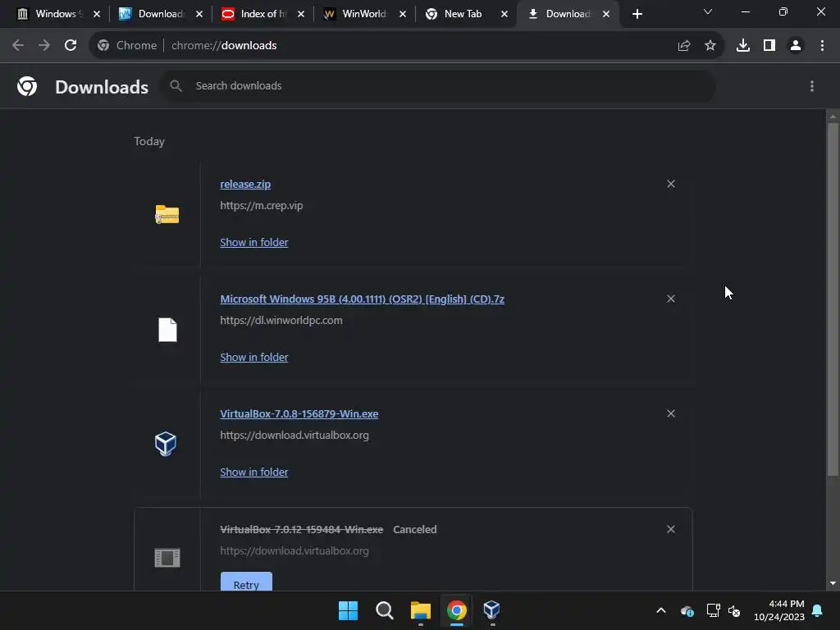Click the VirtualBox cube icon in the download list
The image size is (840, 630).
pos(166,444)
